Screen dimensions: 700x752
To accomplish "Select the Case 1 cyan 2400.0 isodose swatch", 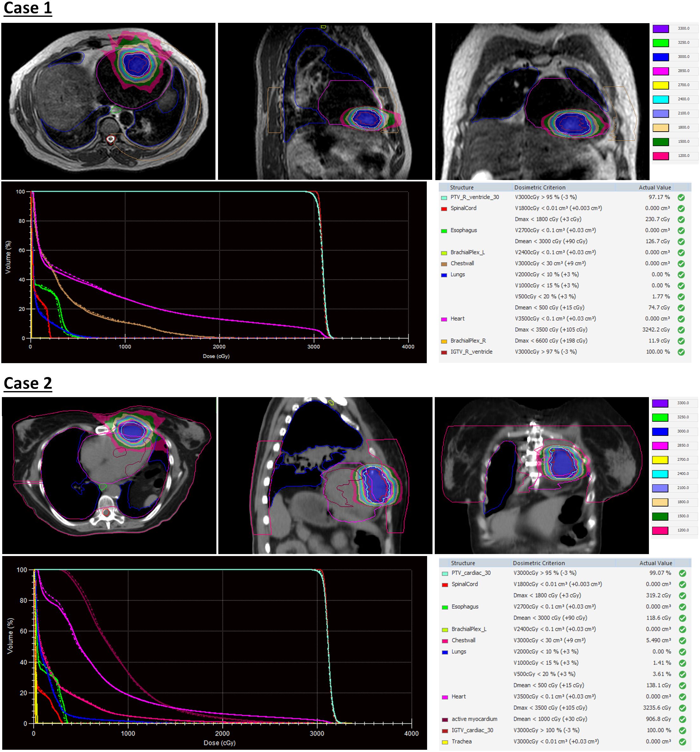I will pyautogui.click(x=660, y=100).
